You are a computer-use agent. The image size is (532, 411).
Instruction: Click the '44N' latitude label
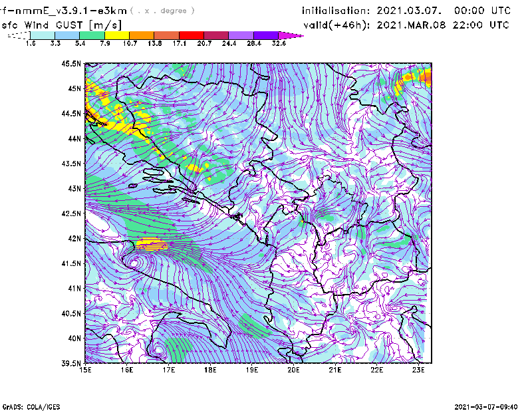[74, 138]
